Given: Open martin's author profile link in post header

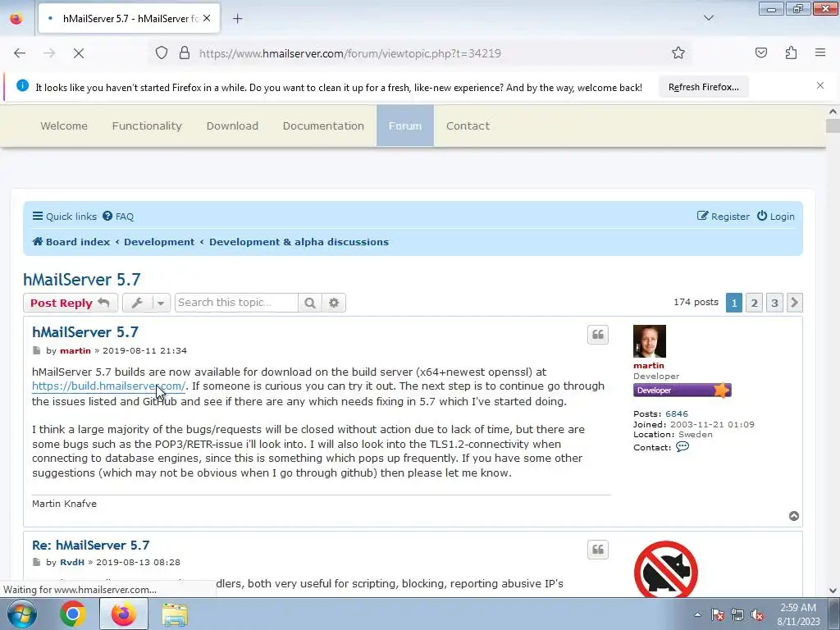Looking at the screenshot, I should (x=75, y=351).
